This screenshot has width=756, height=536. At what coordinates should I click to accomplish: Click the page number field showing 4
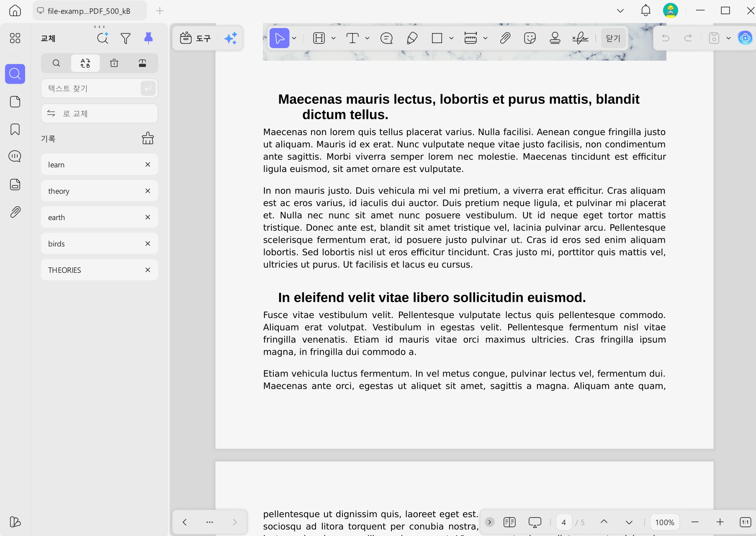point(564,522)
